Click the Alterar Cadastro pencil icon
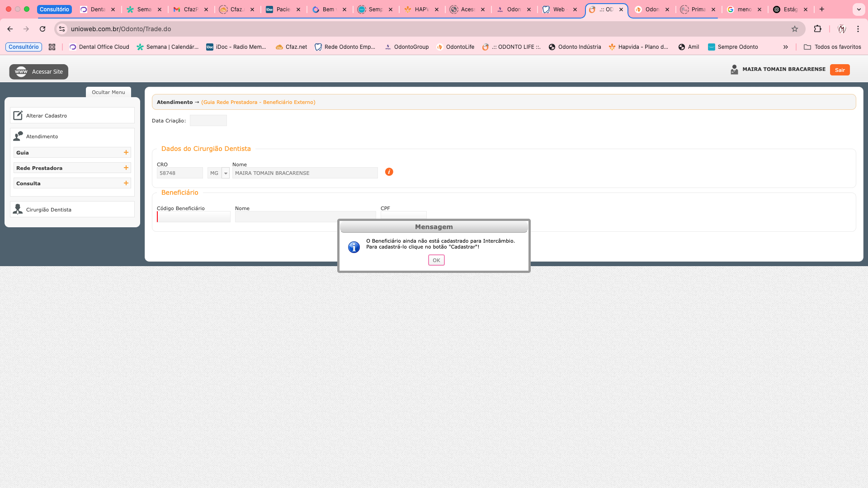868x488 pixels. (18, 116)
